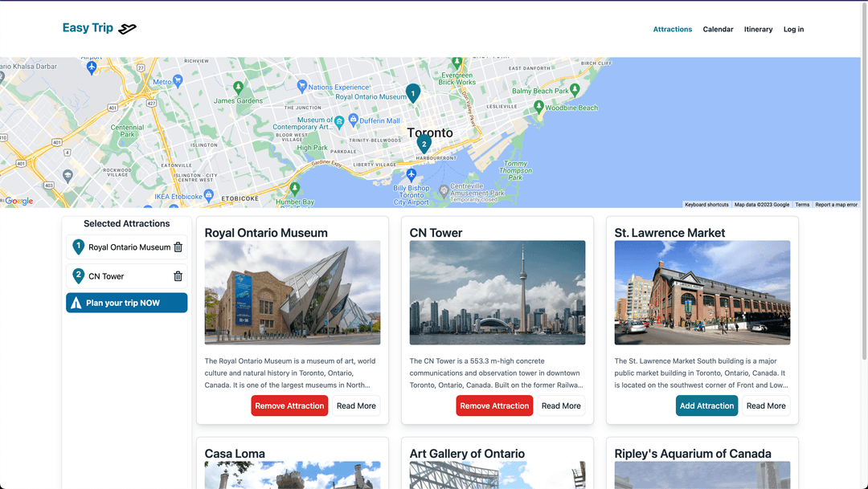Remove Attraction for Royal Ontario Museum
The image size is (868, 489).
click(289, 406)
